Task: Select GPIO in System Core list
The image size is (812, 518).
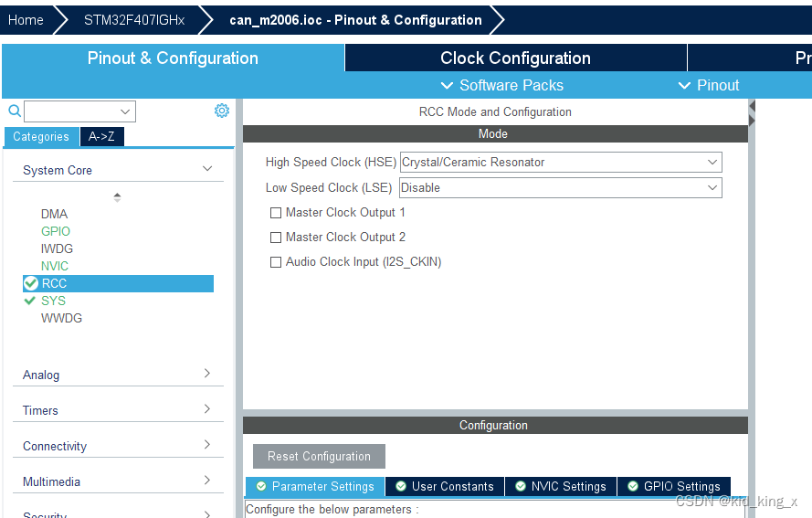Action: click(x=56, y=231)
